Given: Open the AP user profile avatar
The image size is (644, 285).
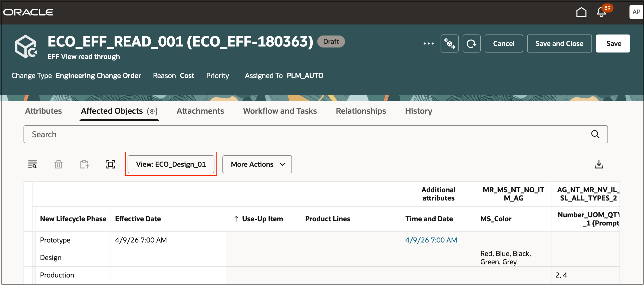Looking at the screenshot, I should click(636, 12).
